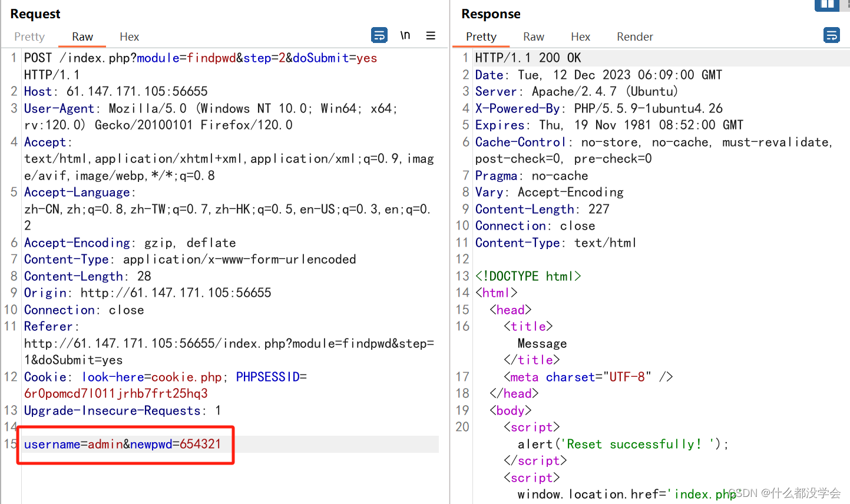Click the Host header line
This screenshot has height=504, width=850.
[x=116, y=91]
